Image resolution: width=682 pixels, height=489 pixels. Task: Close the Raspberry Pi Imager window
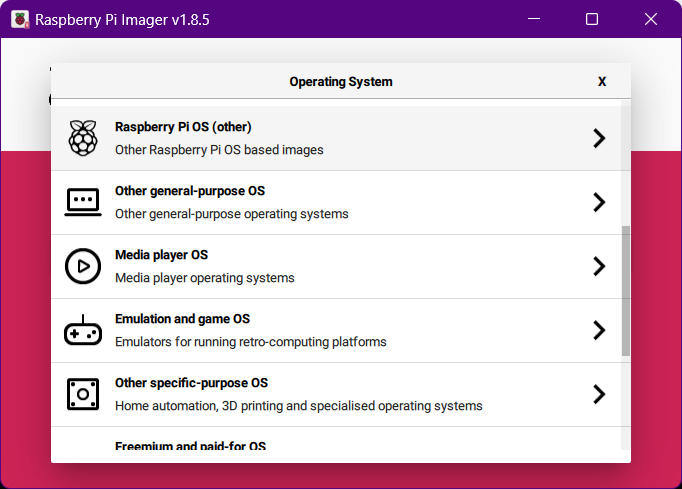click(x=651, y=19)
